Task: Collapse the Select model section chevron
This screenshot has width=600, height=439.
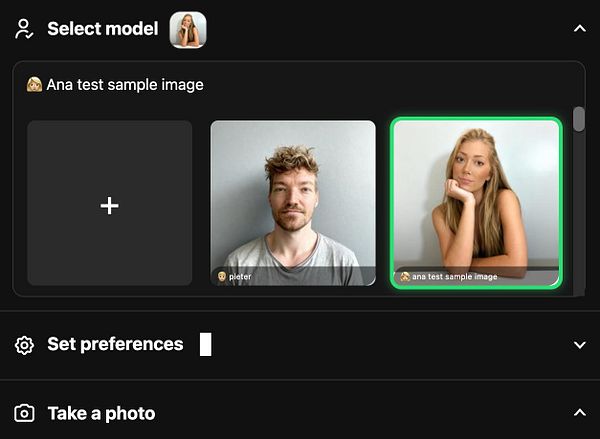Action: 580,29
